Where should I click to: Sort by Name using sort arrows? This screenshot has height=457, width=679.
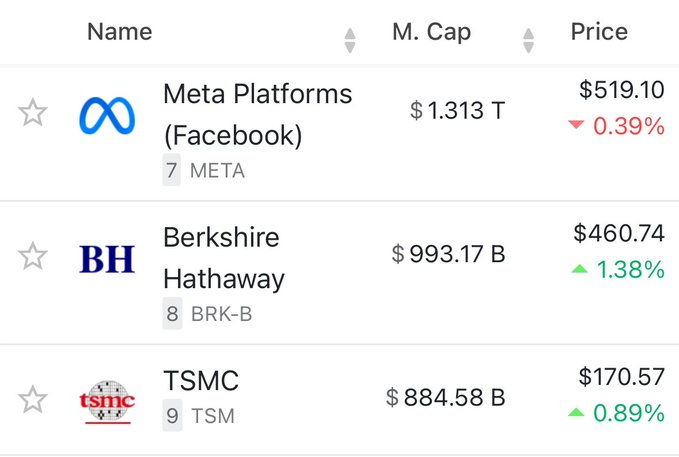(350, 40)
